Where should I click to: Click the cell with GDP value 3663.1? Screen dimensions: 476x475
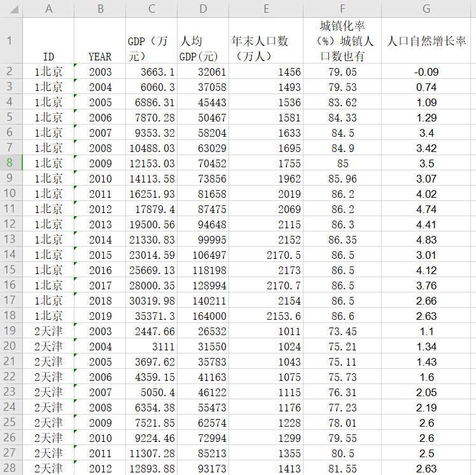151,72
